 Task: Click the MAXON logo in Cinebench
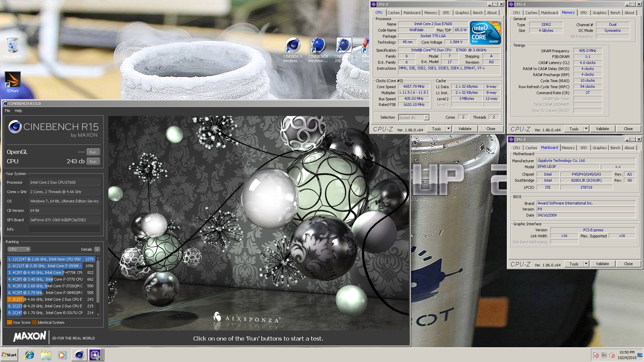[x=30, y=337]
